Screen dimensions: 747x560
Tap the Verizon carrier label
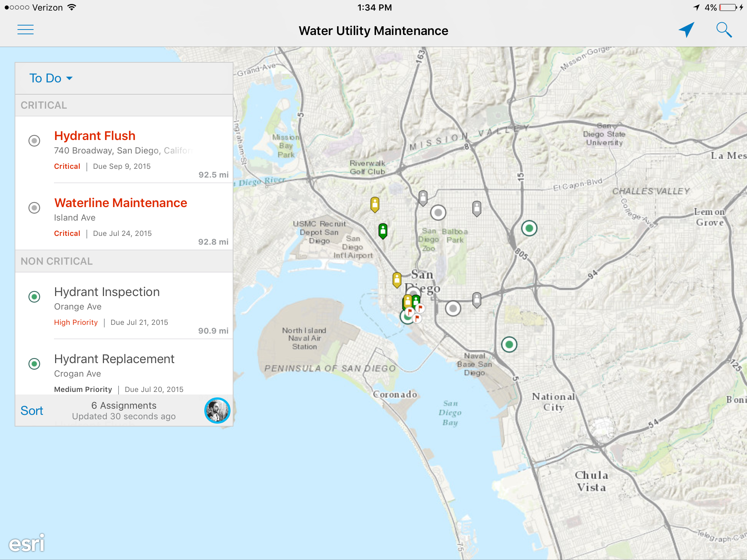[47, 7]
